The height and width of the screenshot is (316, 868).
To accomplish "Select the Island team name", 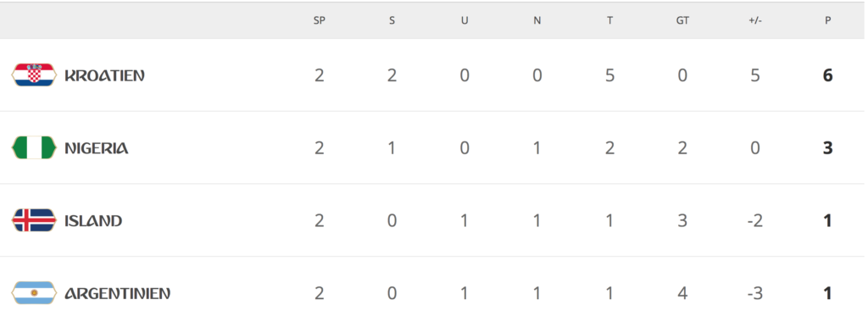I will [x=93, y=221].
